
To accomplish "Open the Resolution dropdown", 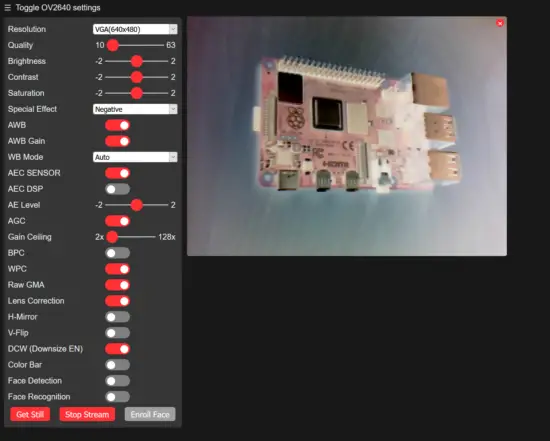I will (x=135, y=29).
